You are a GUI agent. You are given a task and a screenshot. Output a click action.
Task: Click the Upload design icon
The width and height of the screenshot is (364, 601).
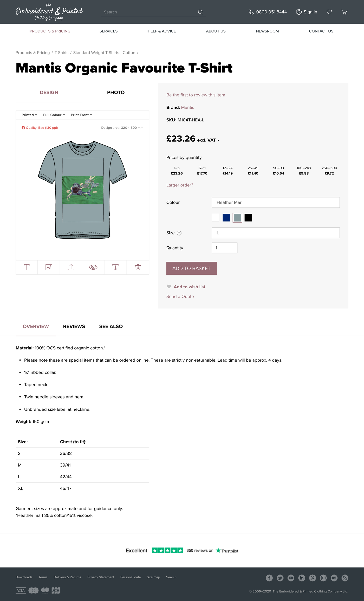(71, 267)
